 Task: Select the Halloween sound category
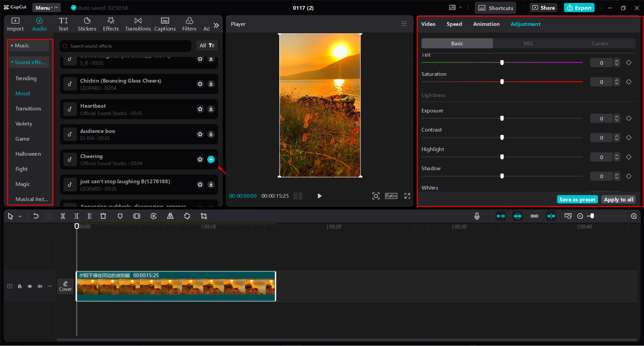point(28,154)
